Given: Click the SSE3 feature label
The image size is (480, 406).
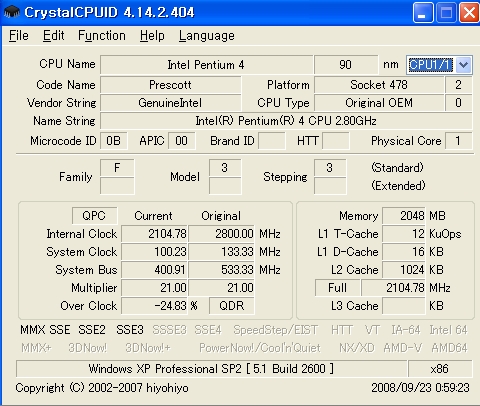Looking at the screenshot, I should [130, 330].
